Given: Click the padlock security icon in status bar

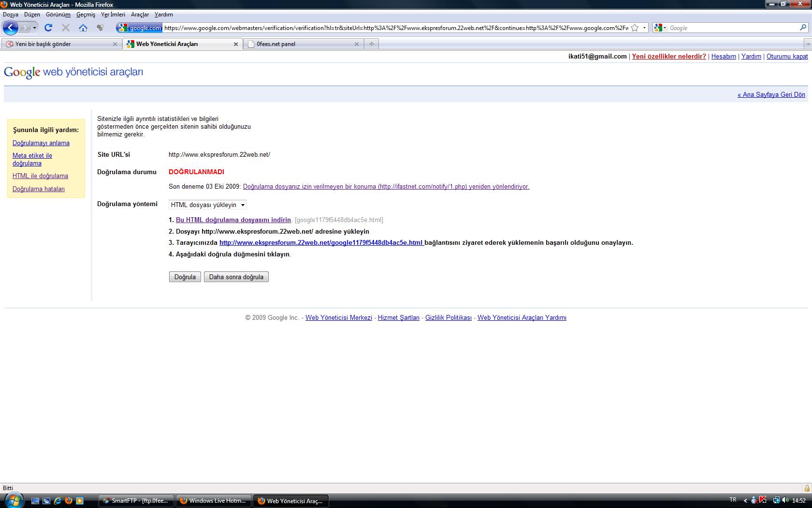Looking at the screenshot, I should (x=807, y=488).
